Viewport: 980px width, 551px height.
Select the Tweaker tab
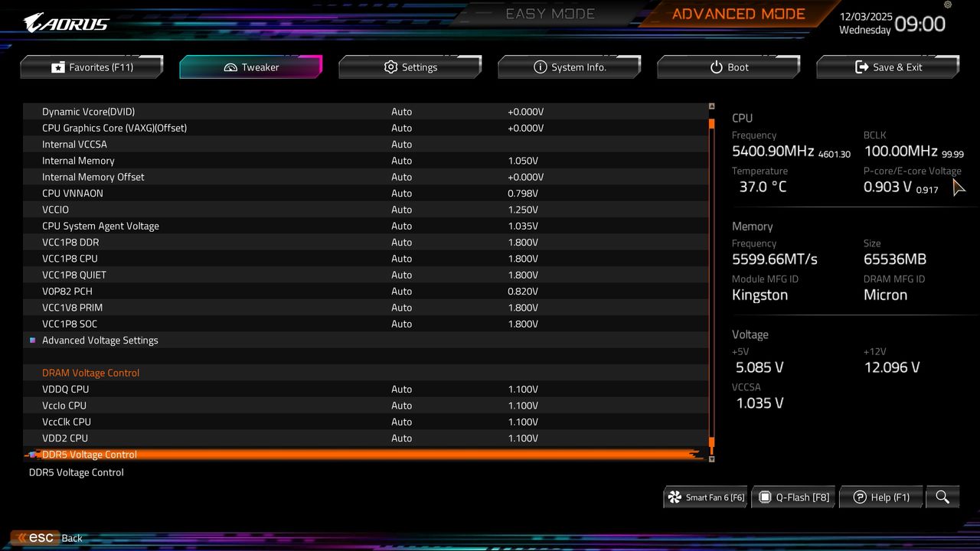250,67
